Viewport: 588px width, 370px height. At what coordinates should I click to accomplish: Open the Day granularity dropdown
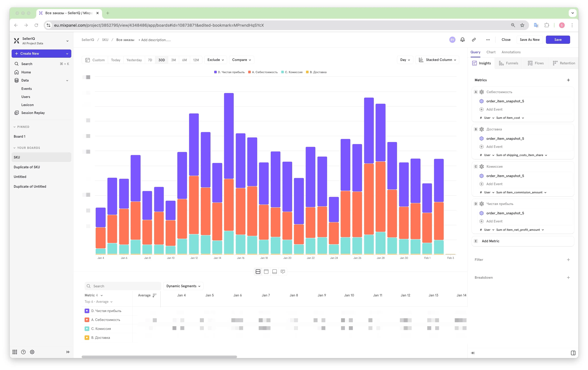click(405, 60)
